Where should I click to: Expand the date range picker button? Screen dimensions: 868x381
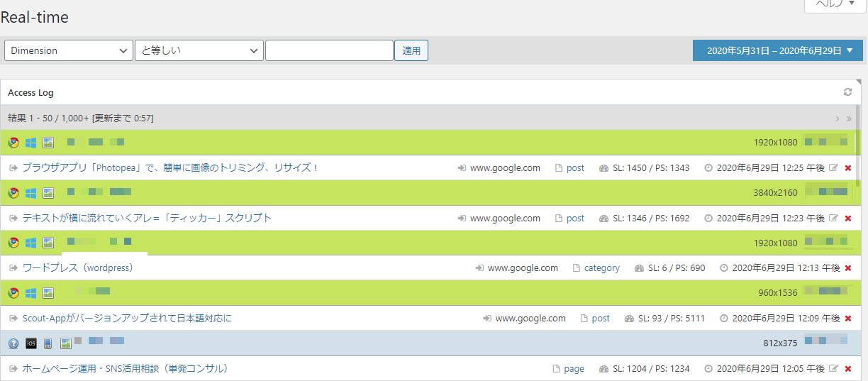[777, 50]
